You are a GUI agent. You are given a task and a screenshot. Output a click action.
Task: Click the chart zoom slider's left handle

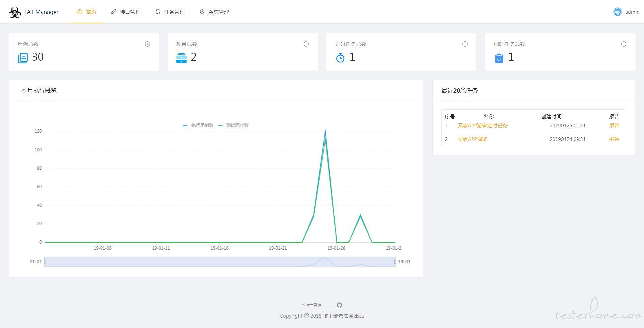coord(45,262)
